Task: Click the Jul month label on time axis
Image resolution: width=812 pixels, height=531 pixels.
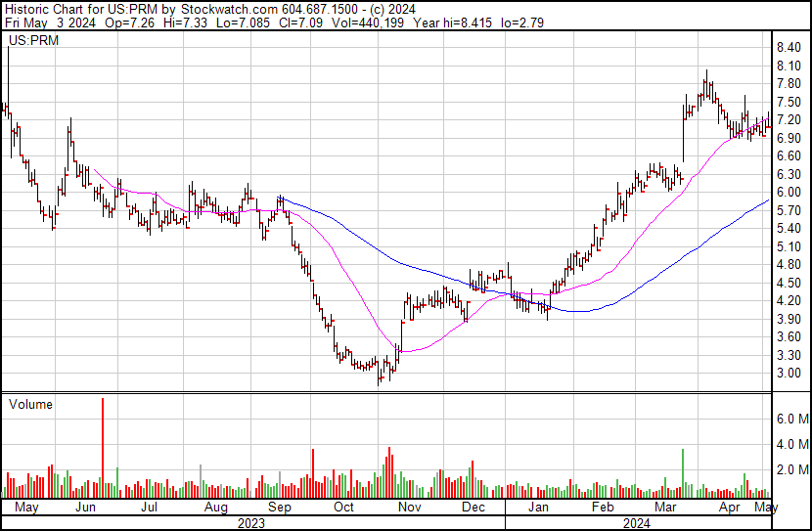Action: [149, 508]
